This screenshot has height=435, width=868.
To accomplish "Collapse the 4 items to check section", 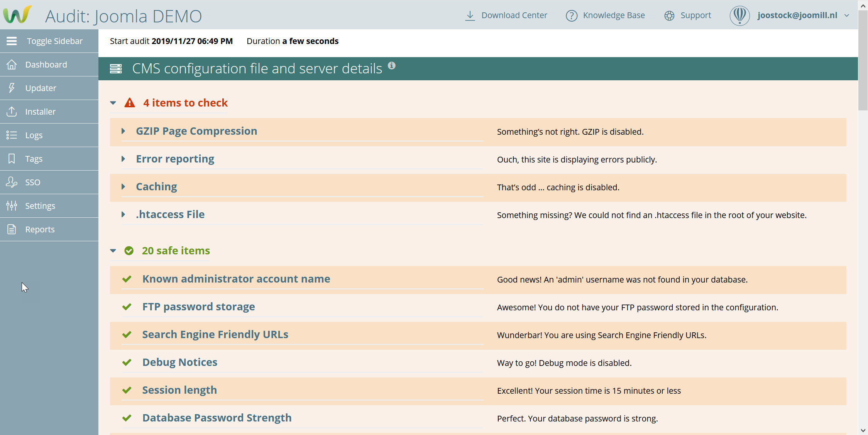I will point(113,103).
